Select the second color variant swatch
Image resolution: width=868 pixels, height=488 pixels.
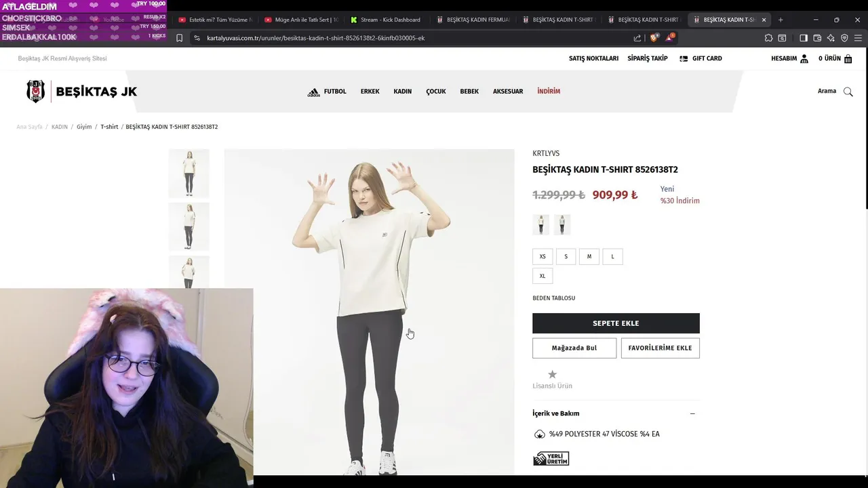(562, 224)
